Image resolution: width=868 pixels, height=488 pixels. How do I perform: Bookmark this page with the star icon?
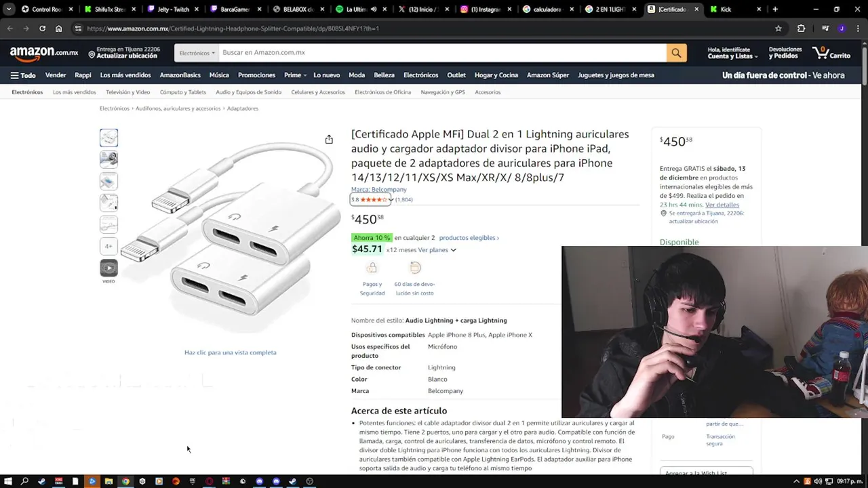[x=778, y=28]
